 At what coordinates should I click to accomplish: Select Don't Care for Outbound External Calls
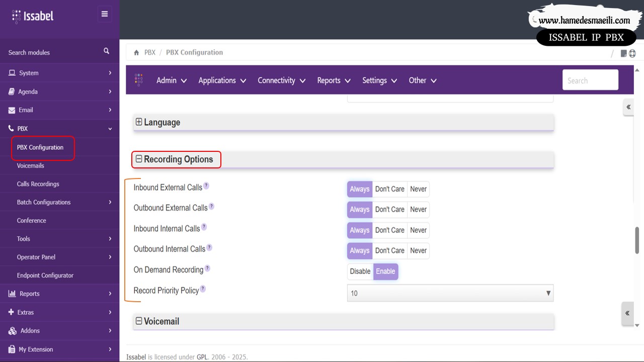[x=389, y=209]
